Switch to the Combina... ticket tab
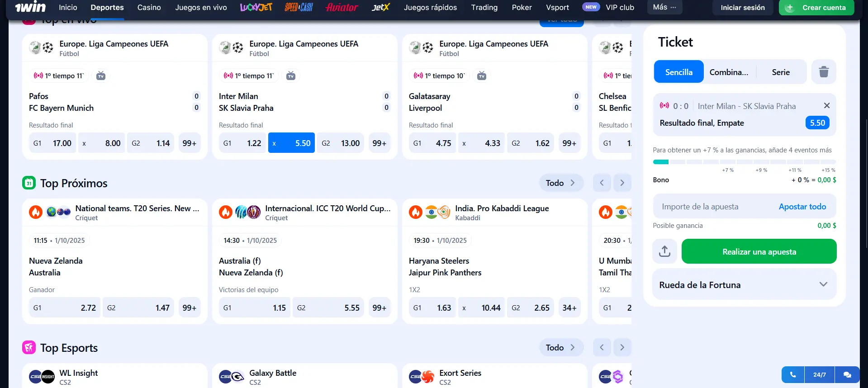This screenshot has height=388, width=868. point(729,72)
